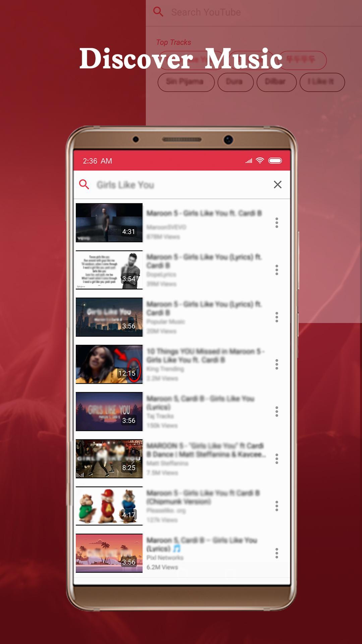Tap the Wi-Fi icon in status bar
The width and height of the screenshot is (362, 644).
[x=260, y=160]
